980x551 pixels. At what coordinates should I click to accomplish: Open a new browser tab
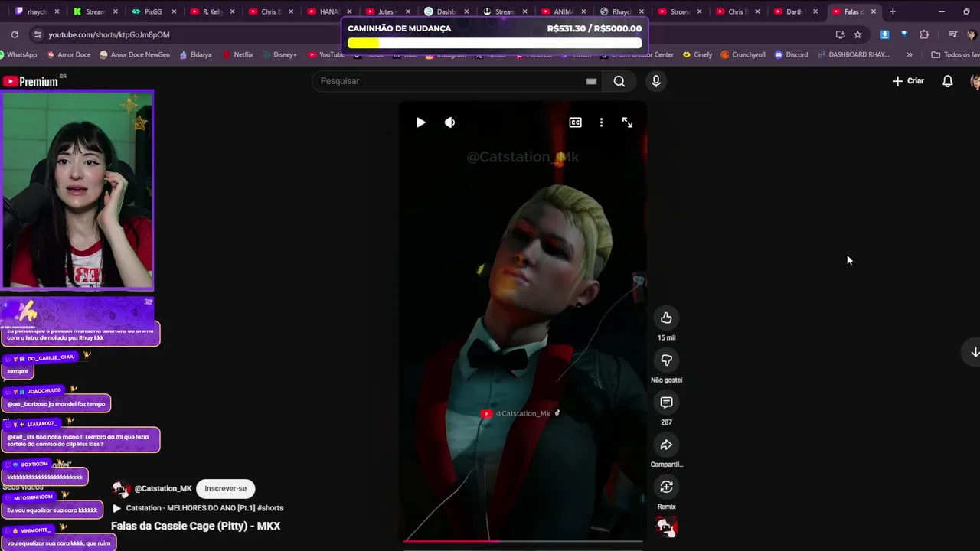892,11
